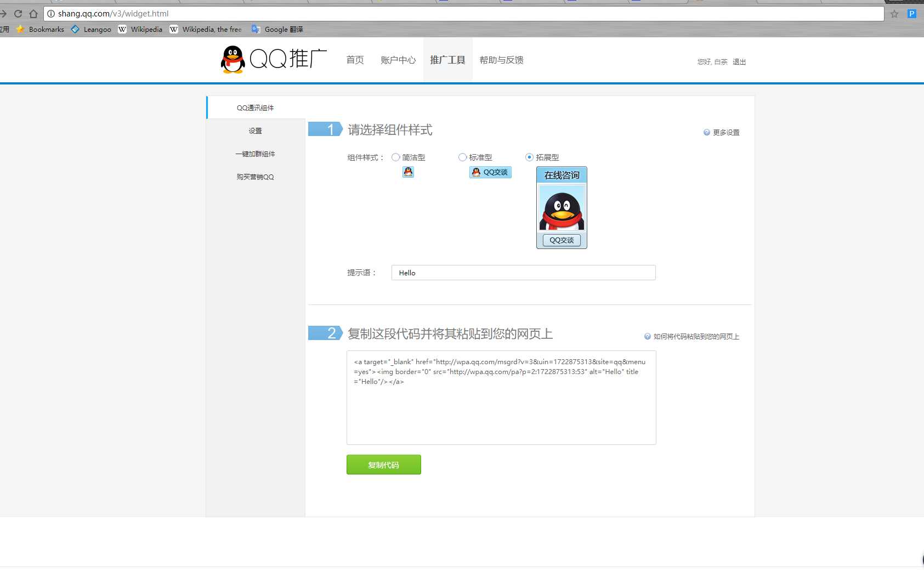924x577 pixels.
Task: Select 购买营销QQ in the sidebar
Action: coord(256,177)
